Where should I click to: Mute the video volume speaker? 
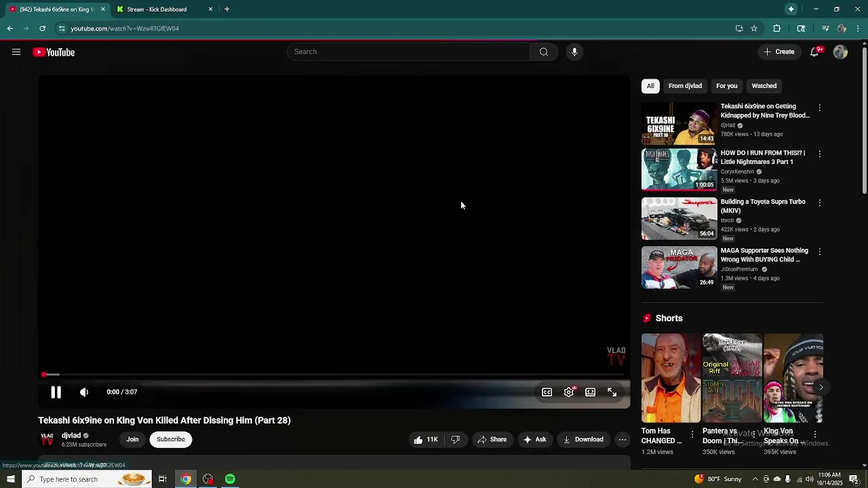[84, 392]
